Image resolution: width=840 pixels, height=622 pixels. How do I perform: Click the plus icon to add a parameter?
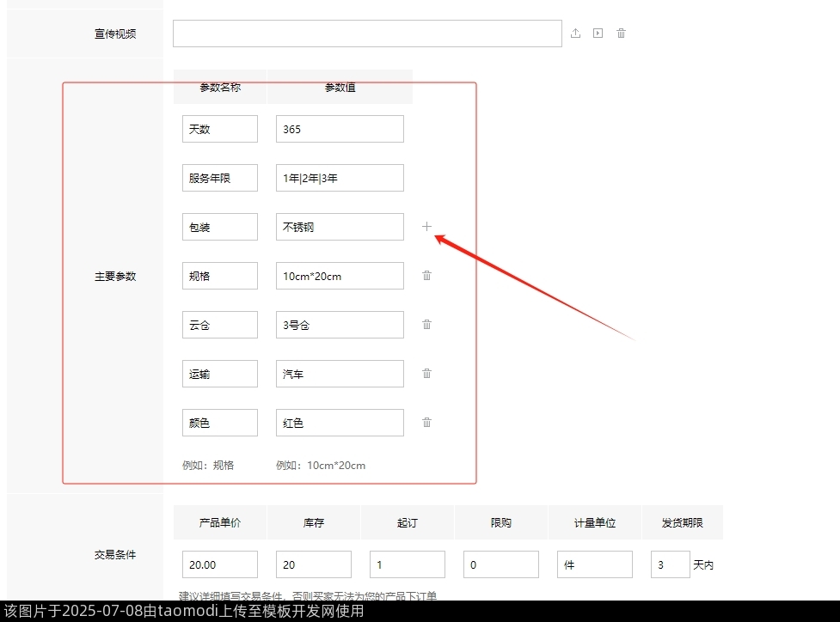point(426,226)
